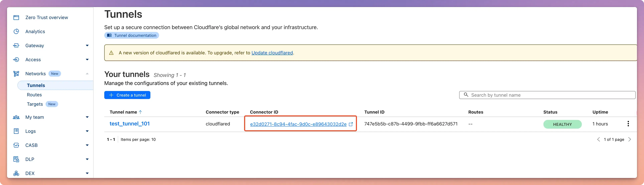Click the CASB sidebar icon
Image resolution: width=644 pixels, height=185 pixels.
(x=16, y=145)
